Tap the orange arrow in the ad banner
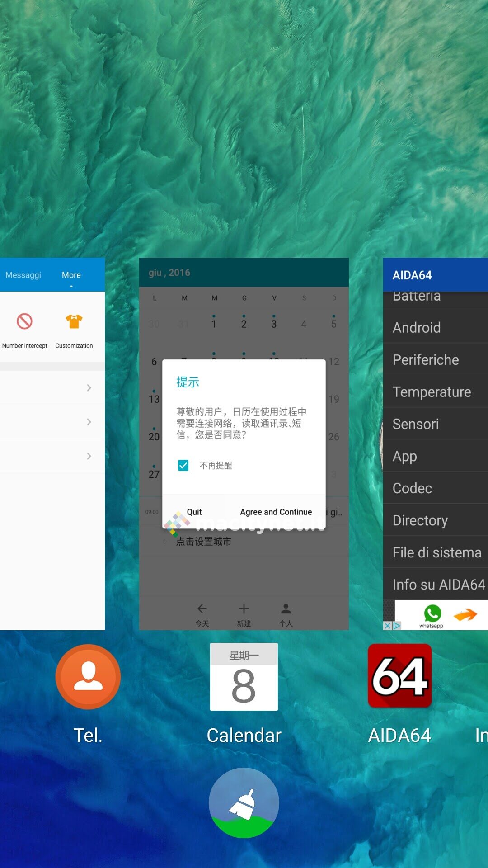 [x=466, y=615]
